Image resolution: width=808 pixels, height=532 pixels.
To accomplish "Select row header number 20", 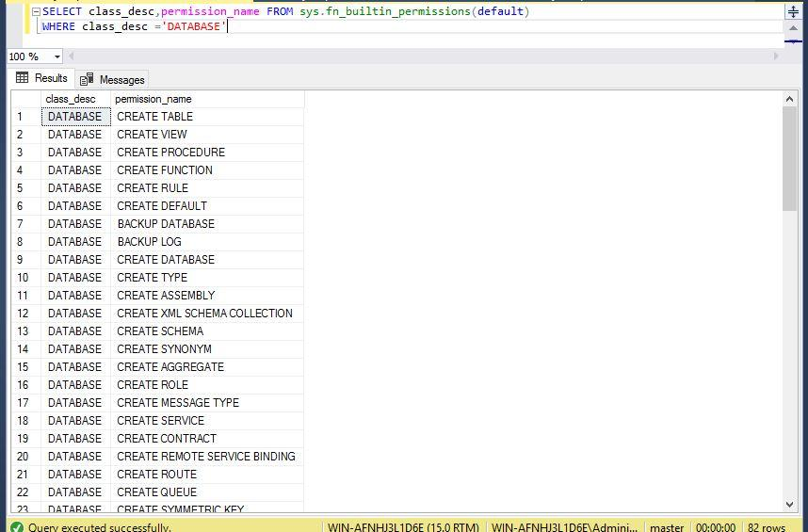I will point(26,457).
